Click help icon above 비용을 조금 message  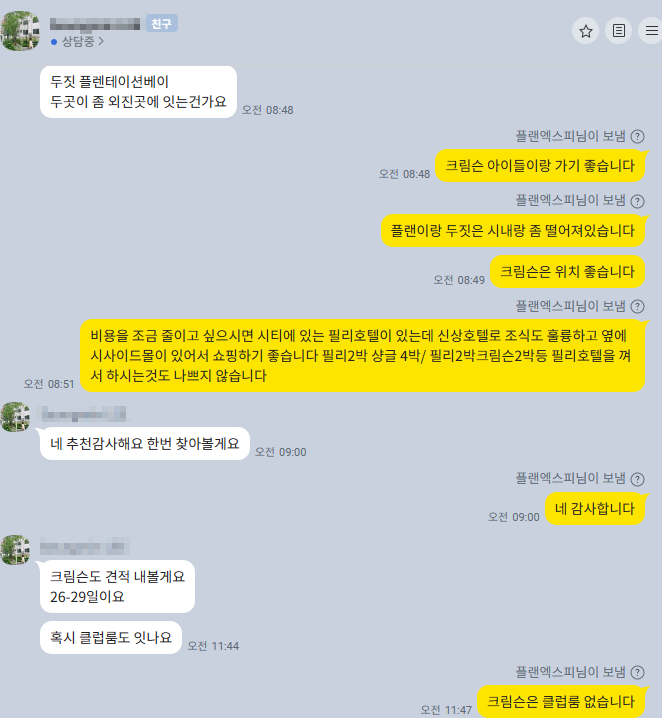click(x=637, y=306)
